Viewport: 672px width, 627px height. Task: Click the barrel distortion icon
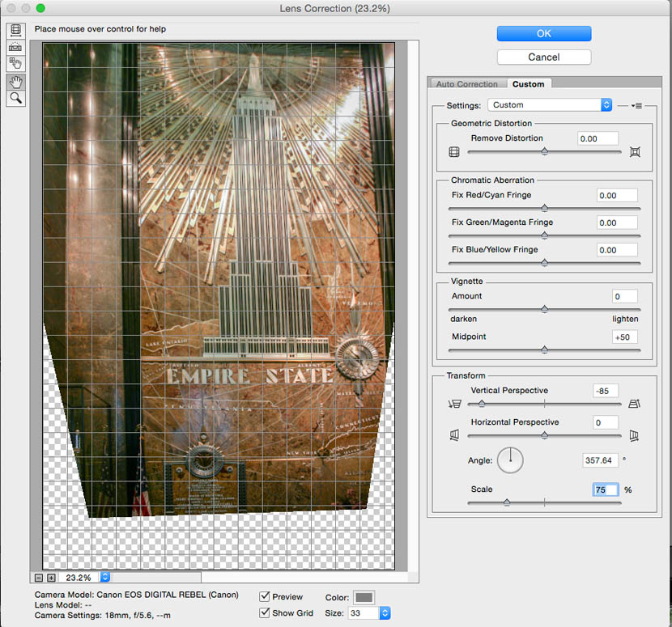point(454,151)
